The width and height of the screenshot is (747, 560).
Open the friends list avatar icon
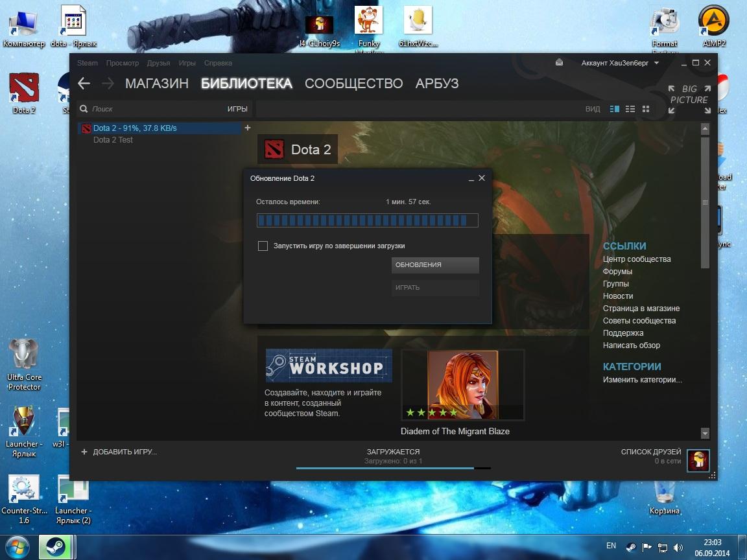pos(698,461)
